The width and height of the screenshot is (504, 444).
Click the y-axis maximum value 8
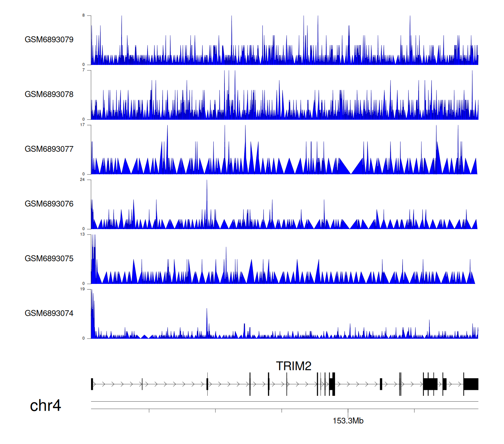tap(83, 15)
